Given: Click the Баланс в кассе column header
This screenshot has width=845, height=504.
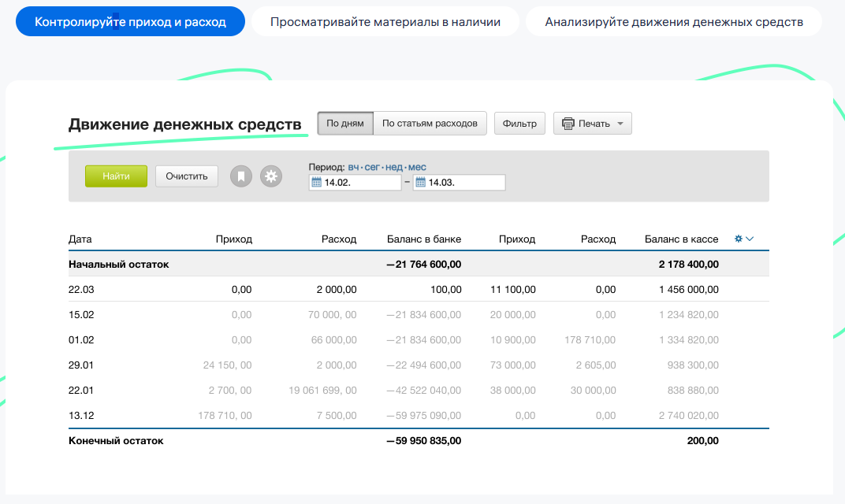Looking at the screenshot, I should 681,239.
